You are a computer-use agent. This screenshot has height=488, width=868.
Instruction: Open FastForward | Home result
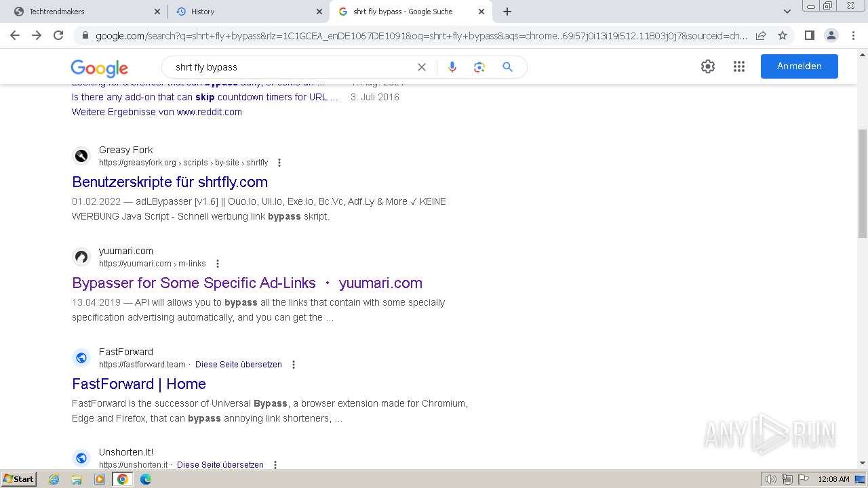(139, 384)
